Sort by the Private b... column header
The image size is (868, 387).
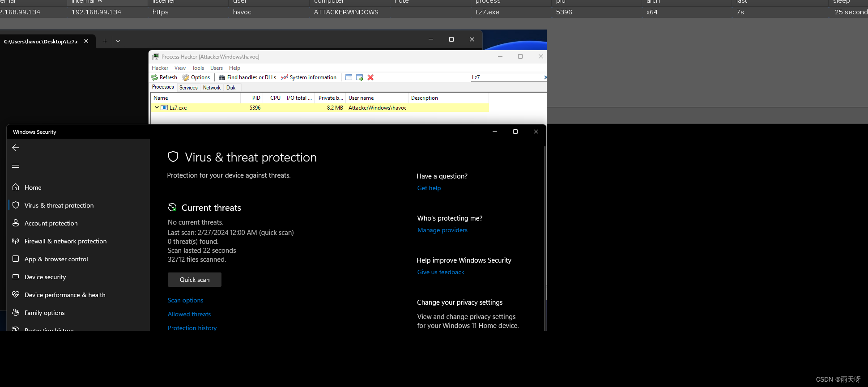(x=330, y=98)
